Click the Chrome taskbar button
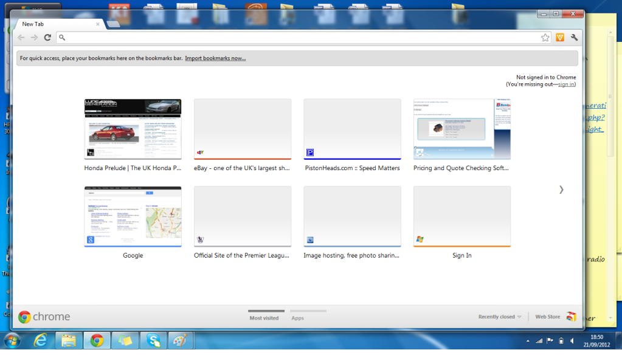This screenshot has height=364, width=622. pos(97,341)
